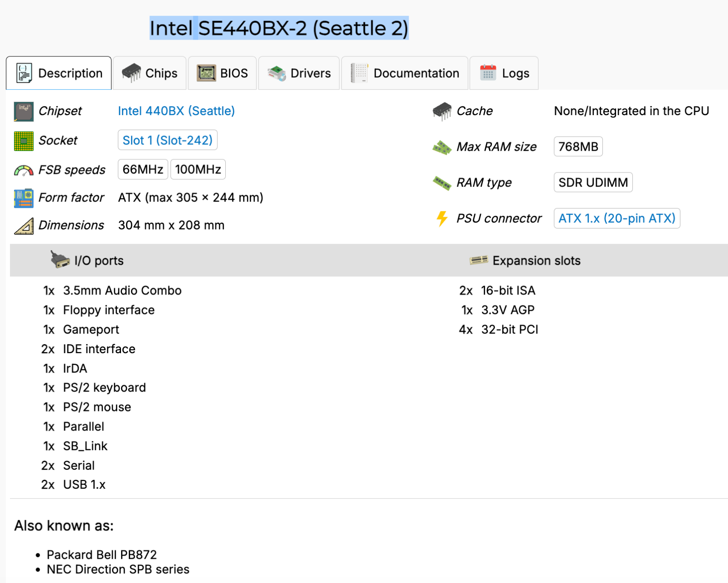This screenshot has height=583, width=728.
Task: Click the Documentation tab notebook icon
Action: [359, 73]
